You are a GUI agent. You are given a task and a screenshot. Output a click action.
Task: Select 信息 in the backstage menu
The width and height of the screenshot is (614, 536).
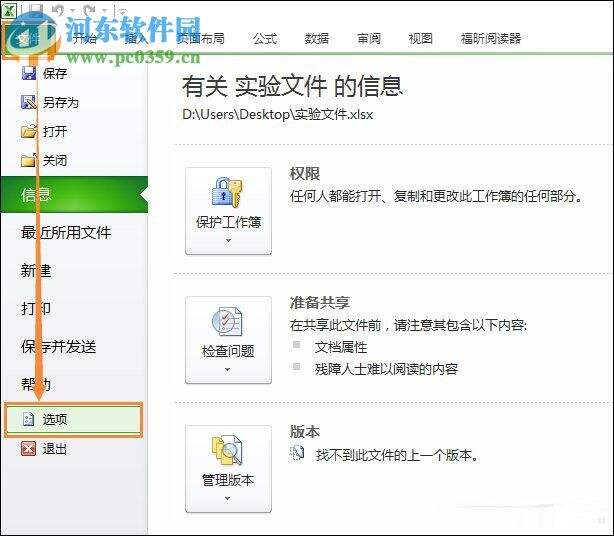74,195
